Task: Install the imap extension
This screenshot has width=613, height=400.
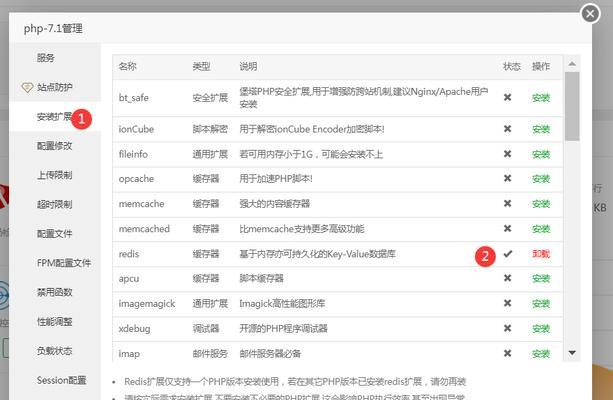Action: (541, 354)
